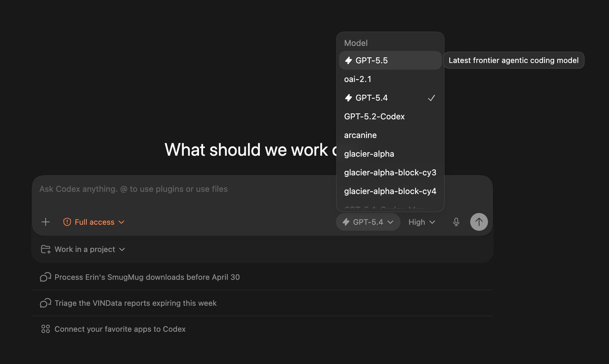Click the shield icon beside Full access
Screen dimensions: 609x364
point(67,222)
